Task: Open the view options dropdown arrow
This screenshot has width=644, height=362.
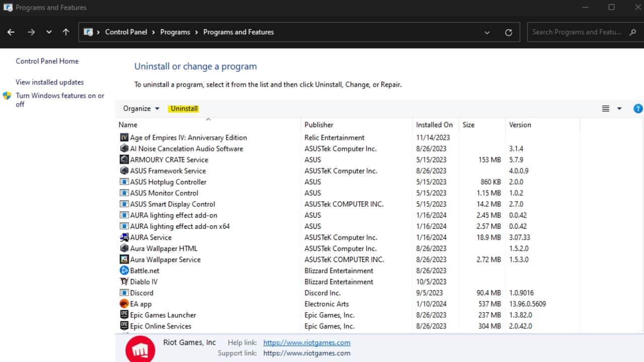Action: pyautogui.click(x=619, y=109)
